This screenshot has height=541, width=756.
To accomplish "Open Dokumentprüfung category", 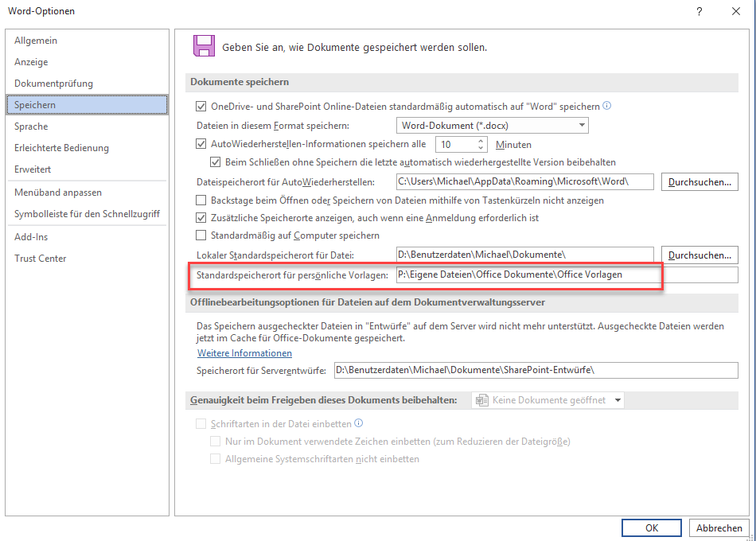I will [88, 84].
